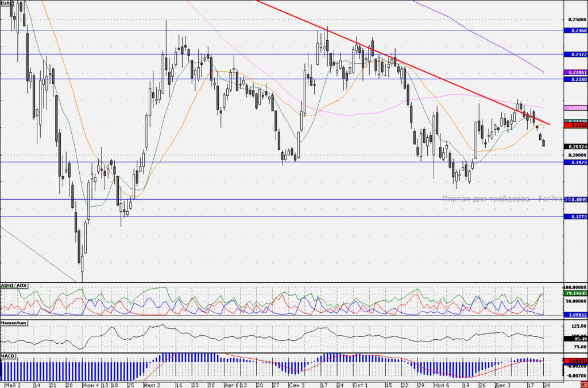Click the pink 0.21750 moving average tag
This screenshot has width=588, height=388.
tap(575, 108)
